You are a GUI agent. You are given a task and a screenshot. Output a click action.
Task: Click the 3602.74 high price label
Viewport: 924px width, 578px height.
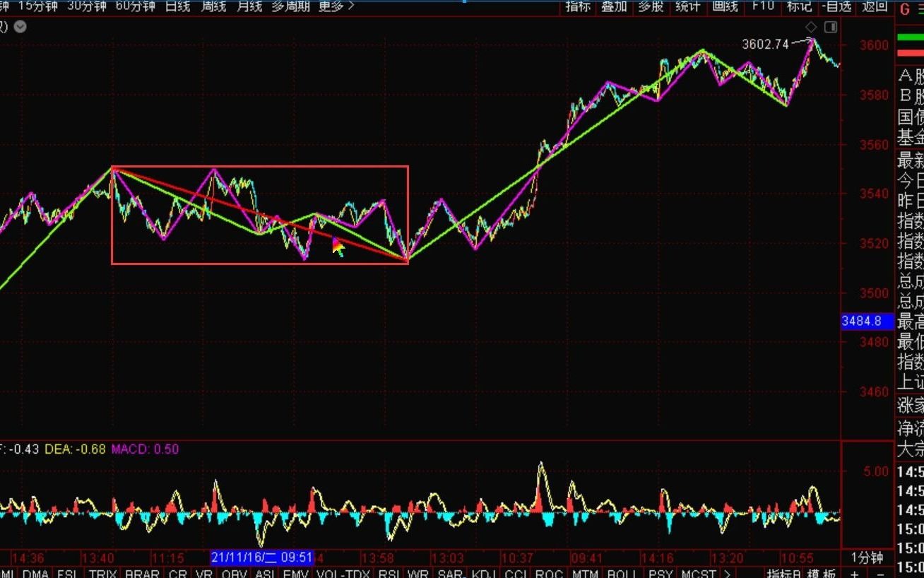765,44
